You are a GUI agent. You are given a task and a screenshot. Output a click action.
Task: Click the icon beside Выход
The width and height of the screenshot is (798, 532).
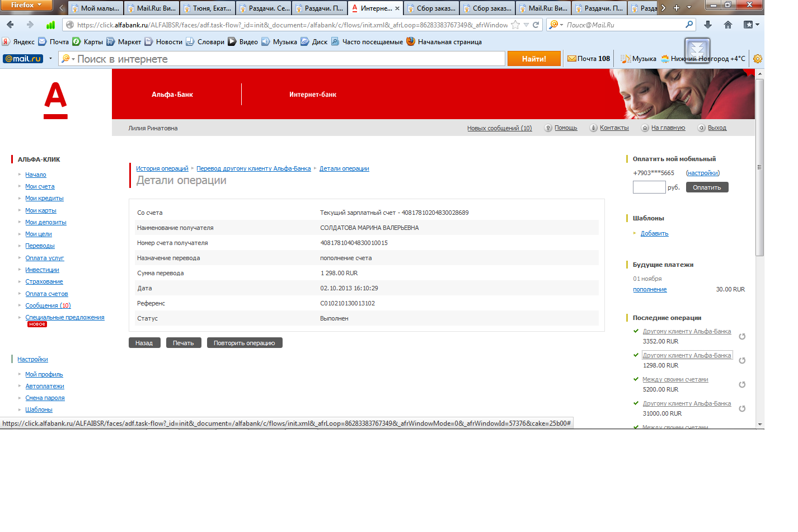(x=702, y=128)
